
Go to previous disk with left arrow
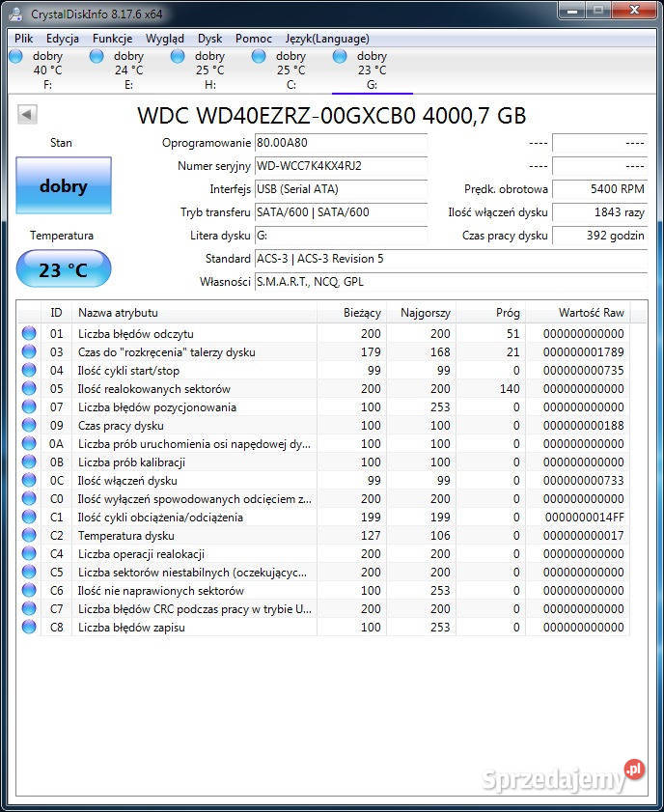click(27, 115)
